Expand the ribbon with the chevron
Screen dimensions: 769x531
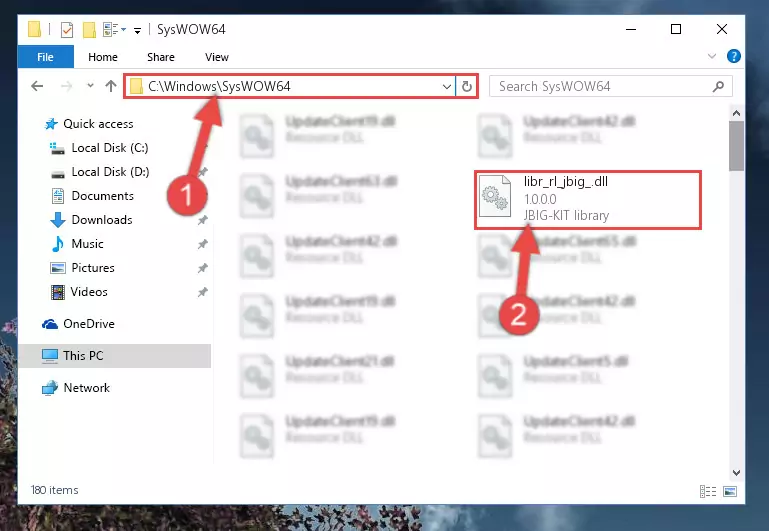pos(712,56)
